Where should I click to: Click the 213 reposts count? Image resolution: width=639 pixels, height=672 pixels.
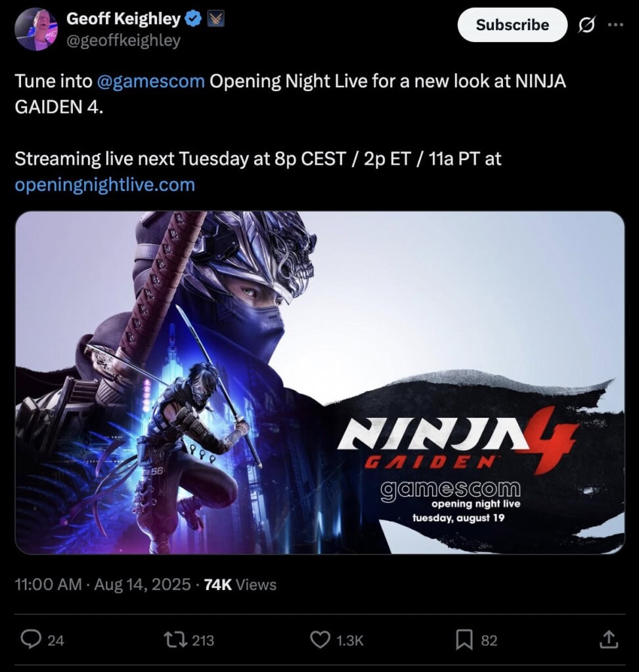(x=203, y=640)
